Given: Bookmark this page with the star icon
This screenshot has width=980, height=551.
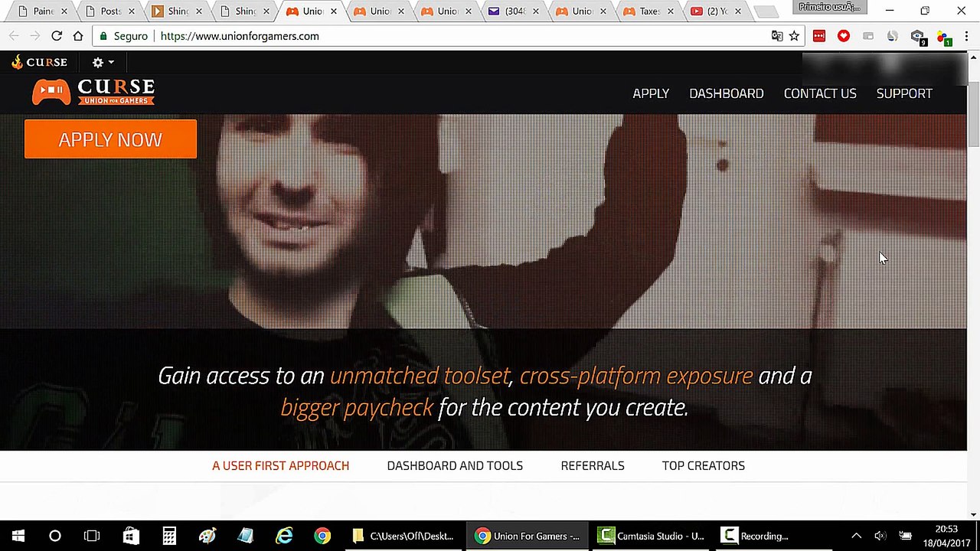Looking at the screenshot, I should (x=795, y=36).
